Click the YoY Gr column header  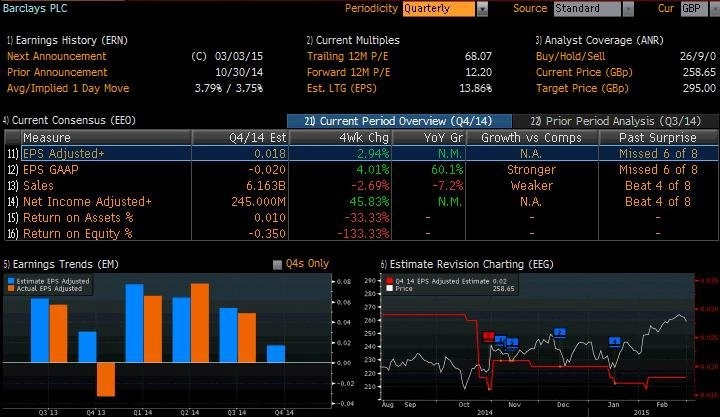tap(429, 138)
